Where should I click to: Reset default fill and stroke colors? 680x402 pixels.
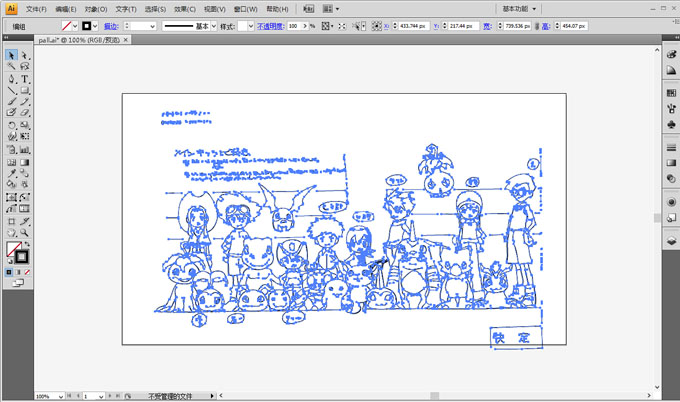(x=9, y=261)
